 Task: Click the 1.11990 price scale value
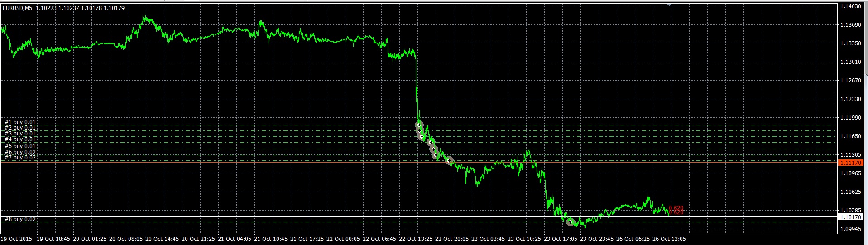[850, 118]
